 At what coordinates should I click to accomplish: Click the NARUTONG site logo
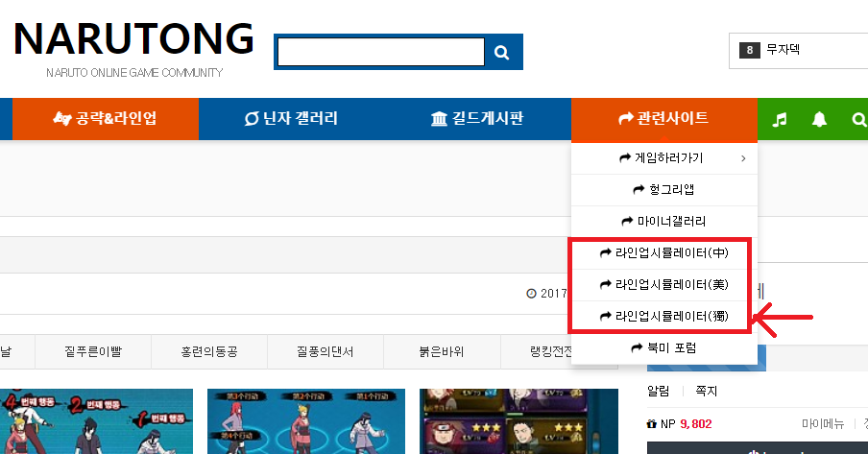pos(133,40)
